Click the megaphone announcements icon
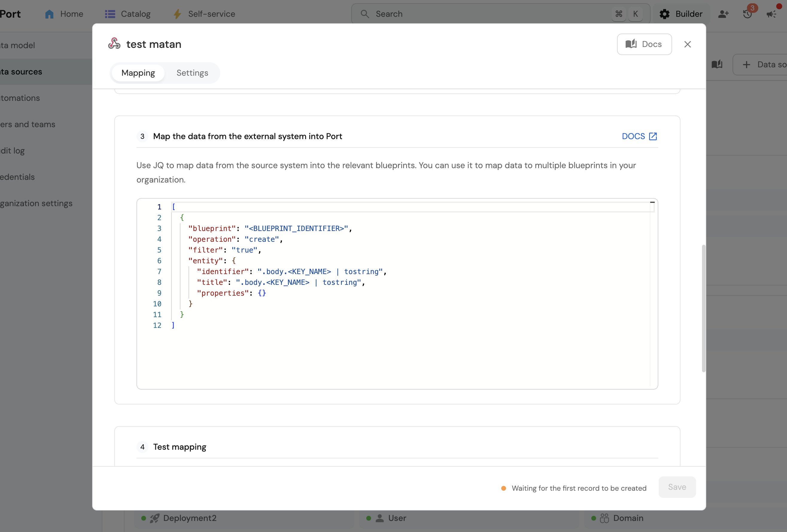 point(771,14)
